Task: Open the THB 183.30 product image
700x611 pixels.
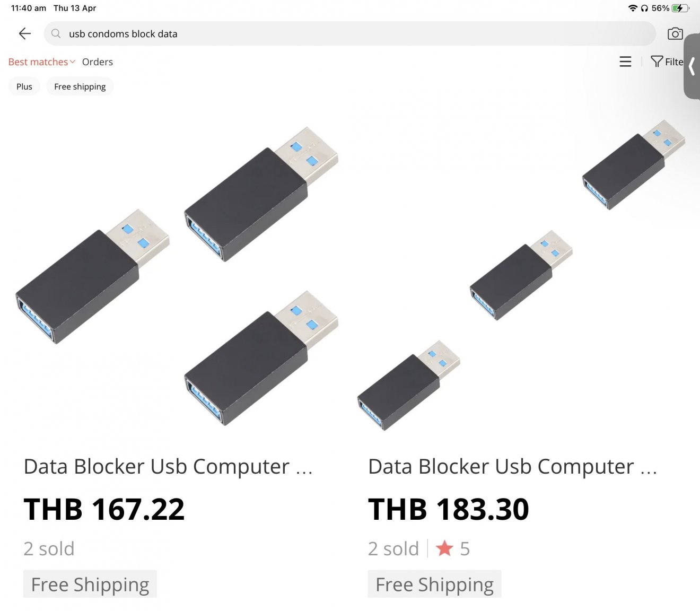Action: point(521,276)
